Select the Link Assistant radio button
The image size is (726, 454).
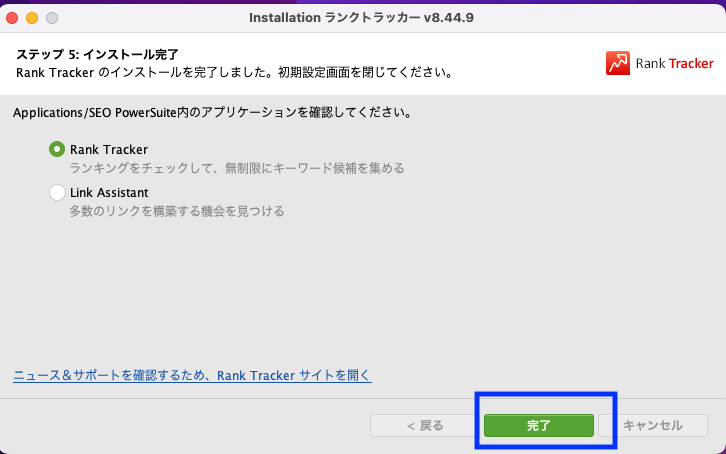(57, 192)
